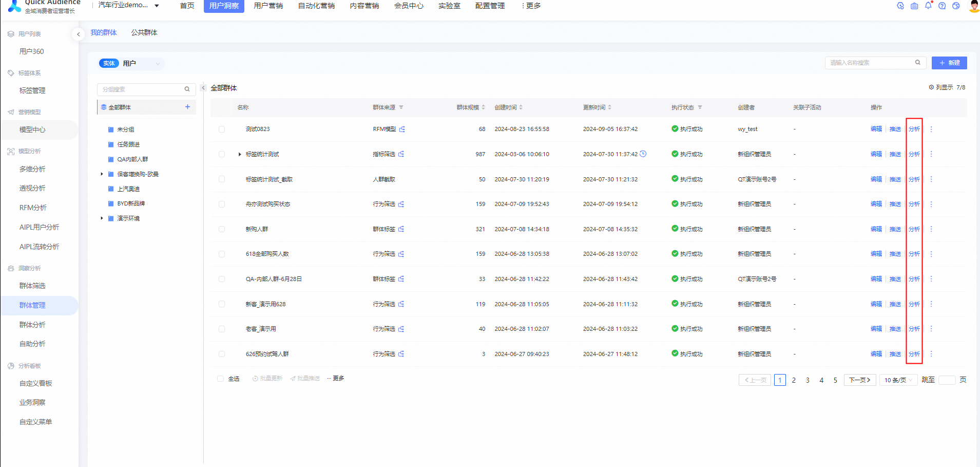
Task: Sort by 群体规模 column arrows
Action: pyautogui.click(x=483, y=107)
